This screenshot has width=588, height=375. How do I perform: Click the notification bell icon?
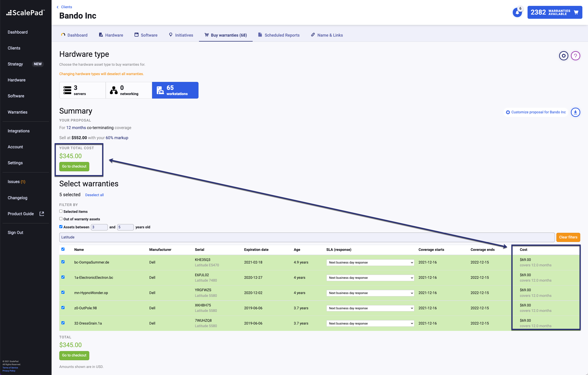point(517,12)
